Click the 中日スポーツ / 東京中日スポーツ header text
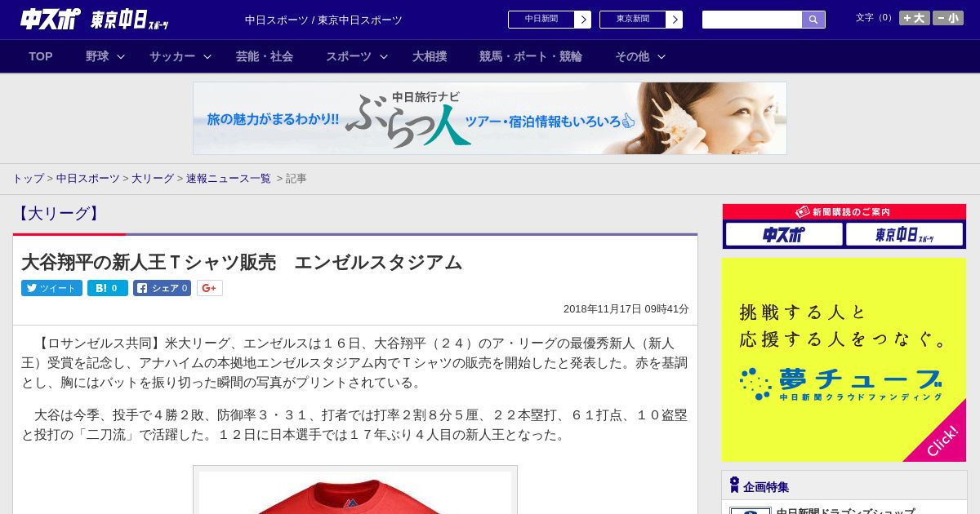Viewport: 980px width, 514px height. [x=323, y=20]
